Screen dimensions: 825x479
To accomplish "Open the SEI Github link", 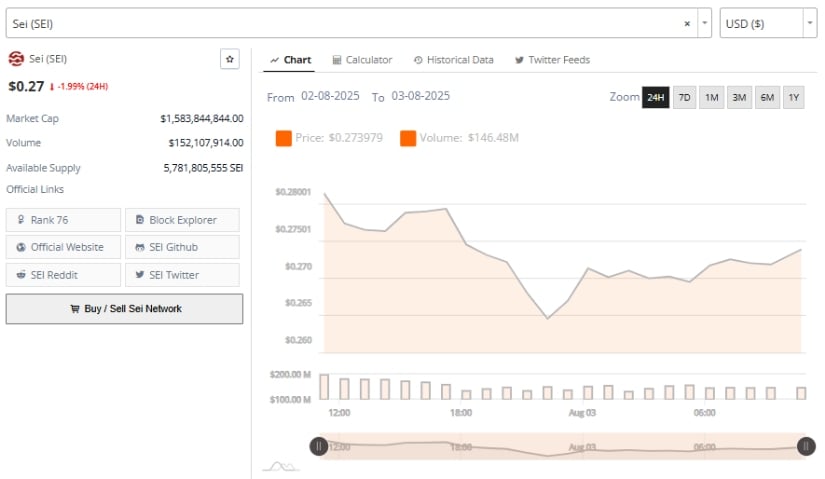I will click(182, 247).
